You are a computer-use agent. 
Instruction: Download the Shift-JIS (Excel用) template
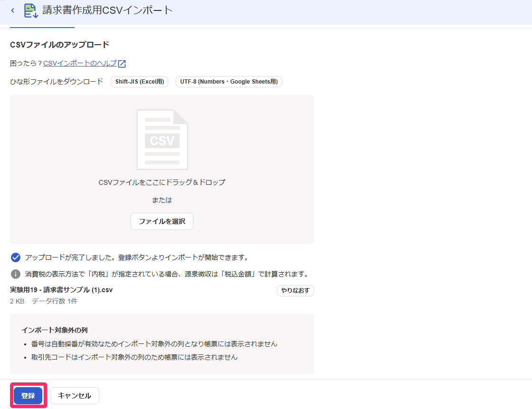tap(140, 82)
